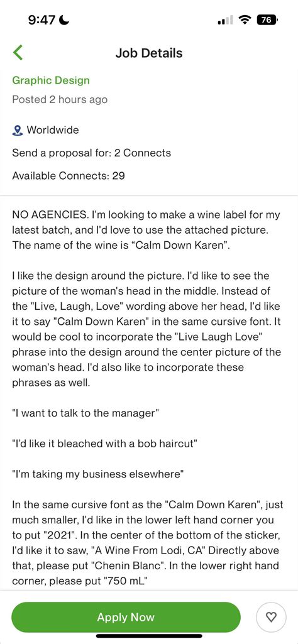Tap the Worldwide location text
The width and height of the screenshot is (298, 644).
click(53, 130)
